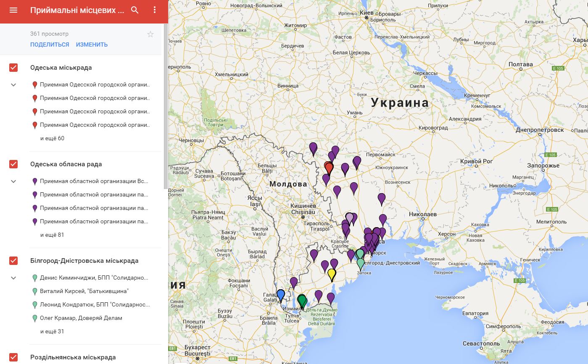The image size is (588, 364).
Task: Click the Одеська міськрада layer title
Action: (61, 68)
